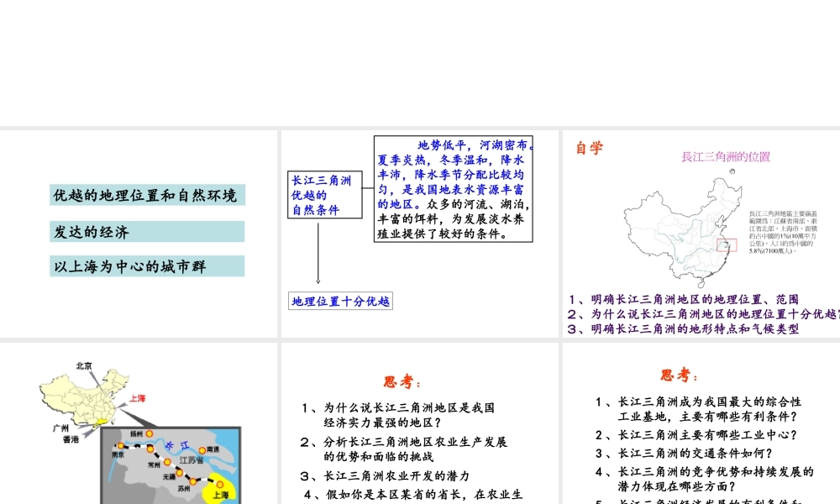The image size is (840, 504).
Task: Click the outline map of China in 自学 slide
Action: (x=683, y=228)
